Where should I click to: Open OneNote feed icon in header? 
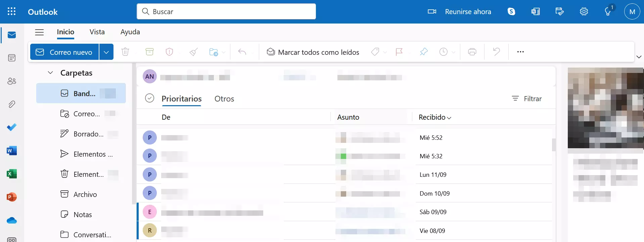point(536,11)
